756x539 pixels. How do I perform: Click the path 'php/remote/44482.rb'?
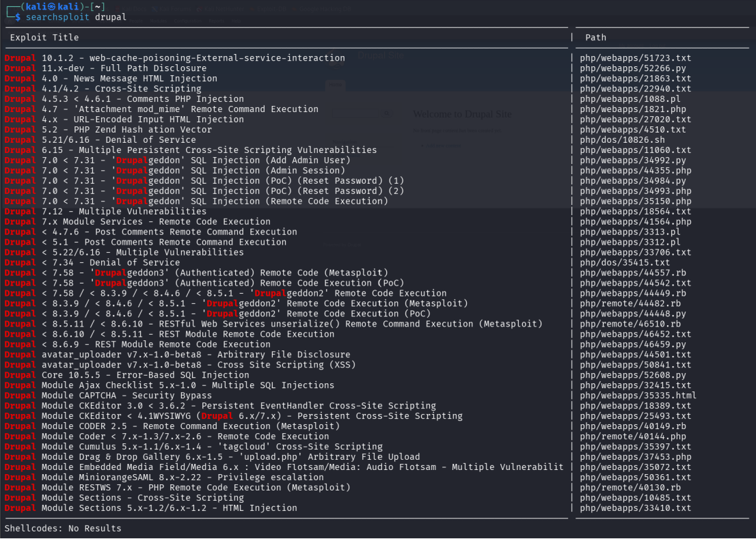pos(630,303)
